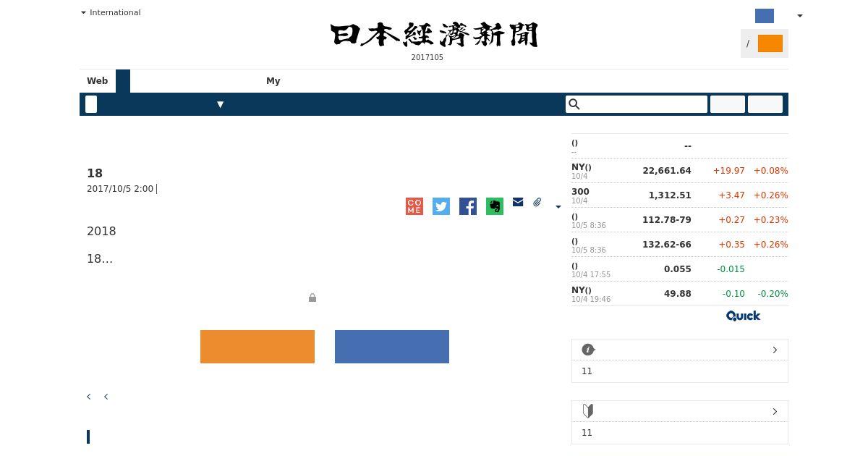Image resolution: width=868 pixels, height=456 pixels.
Task: Expand the info box right chevron
Action: [x=775, y=350]
